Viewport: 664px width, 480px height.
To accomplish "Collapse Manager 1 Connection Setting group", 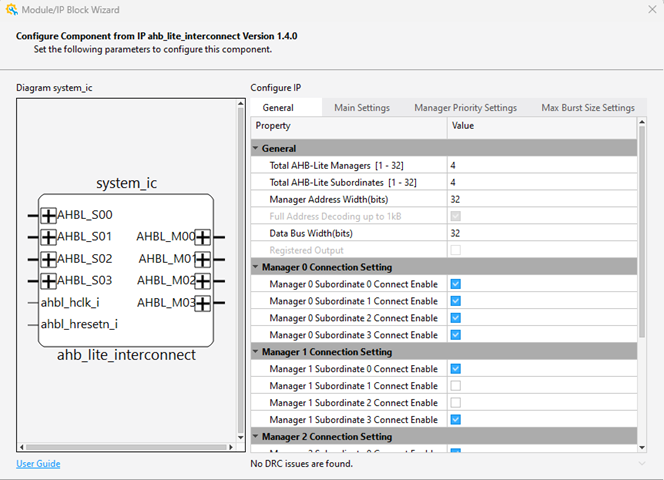I will [256, 352].
